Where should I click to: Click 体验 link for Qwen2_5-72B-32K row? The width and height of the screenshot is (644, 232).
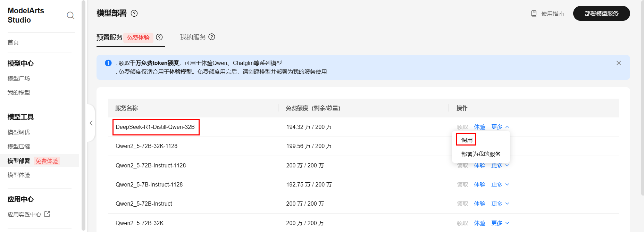pos(479,223)
